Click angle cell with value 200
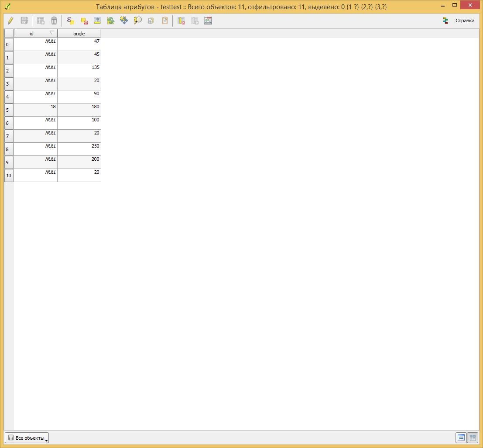The image size is (483, 448). (79, 162)
